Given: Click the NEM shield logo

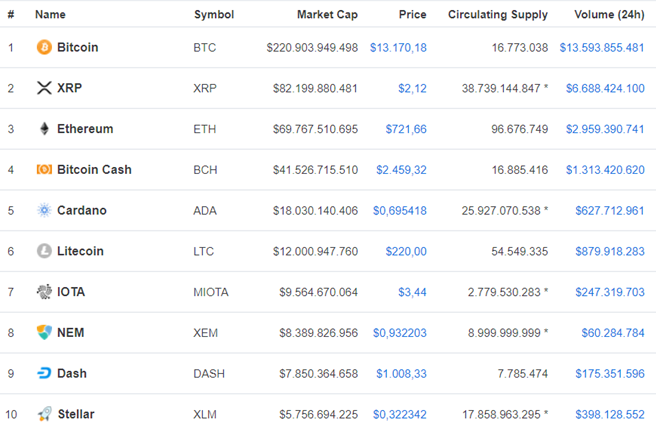Looking at the screenshot, I should pyautogui.click(x=44, y=332).
